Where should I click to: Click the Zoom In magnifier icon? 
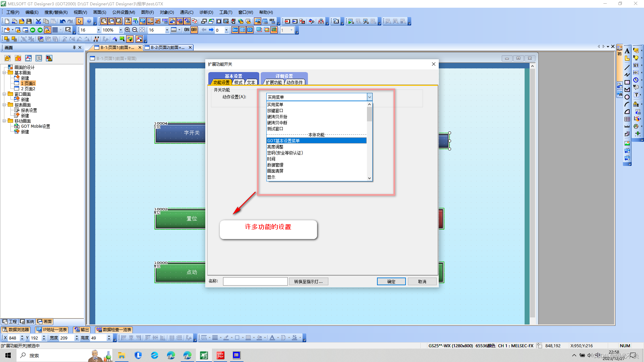point(127,30)
